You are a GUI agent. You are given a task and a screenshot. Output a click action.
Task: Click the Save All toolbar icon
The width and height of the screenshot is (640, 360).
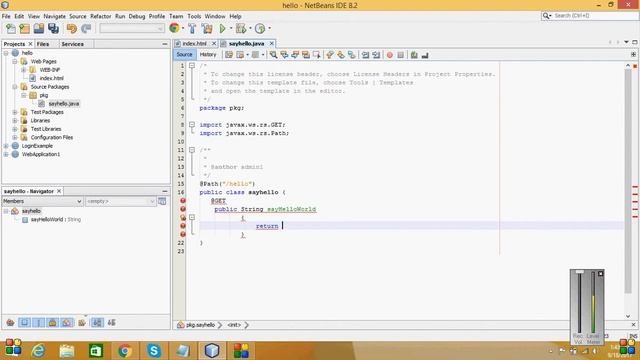coord(53,29)
